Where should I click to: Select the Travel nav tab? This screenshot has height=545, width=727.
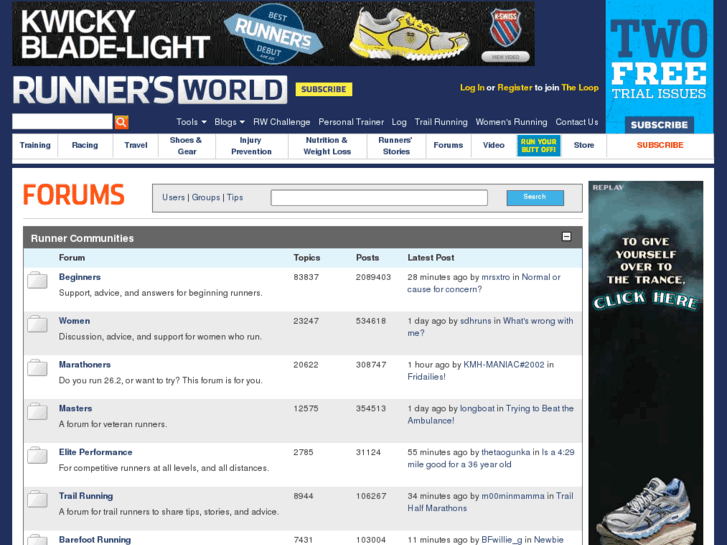pos(135,145)
